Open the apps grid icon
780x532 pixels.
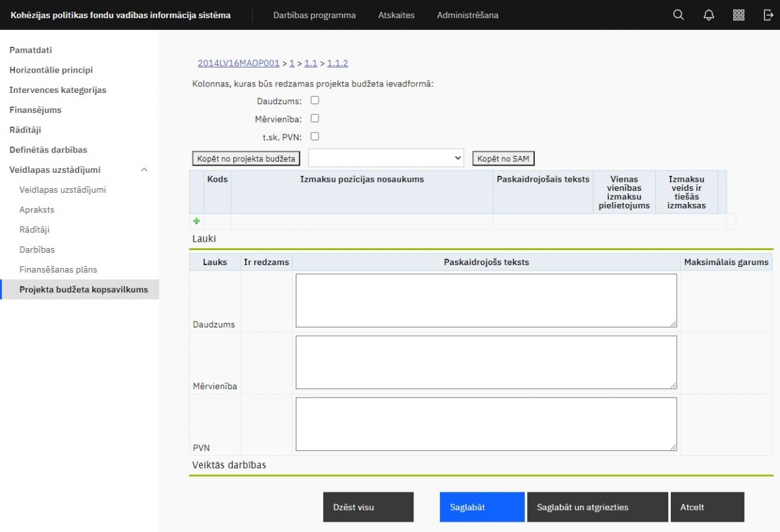(x=738, y=15)
